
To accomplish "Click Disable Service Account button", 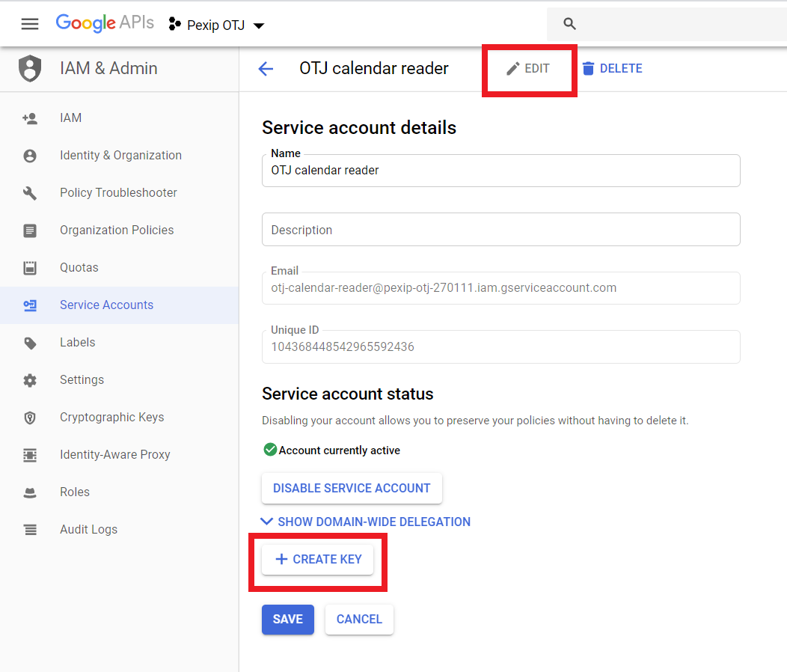I will [352, 488].
